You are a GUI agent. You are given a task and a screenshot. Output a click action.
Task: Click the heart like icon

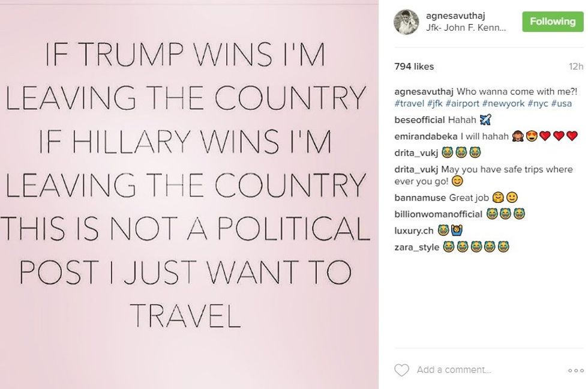(401, 370)
